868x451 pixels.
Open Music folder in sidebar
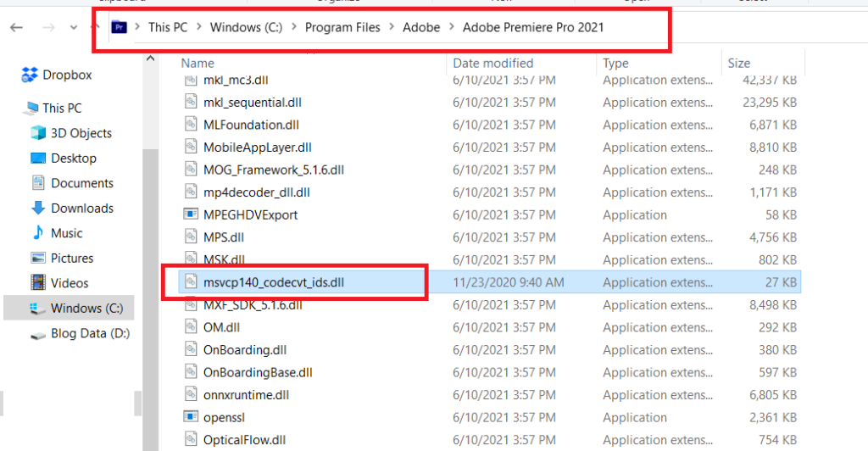tap(66, 233)
